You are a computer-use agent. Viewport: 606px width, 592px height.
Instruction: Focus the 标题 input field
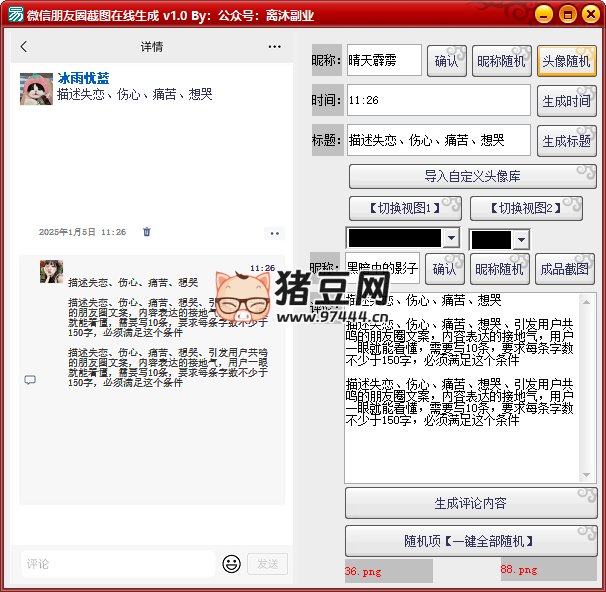439,140
